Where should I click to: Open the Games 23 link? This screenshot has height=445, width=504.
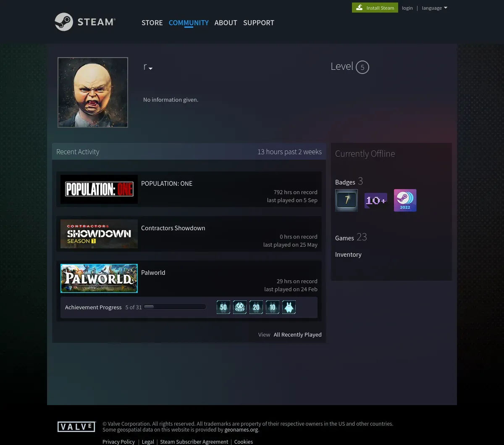351,237
